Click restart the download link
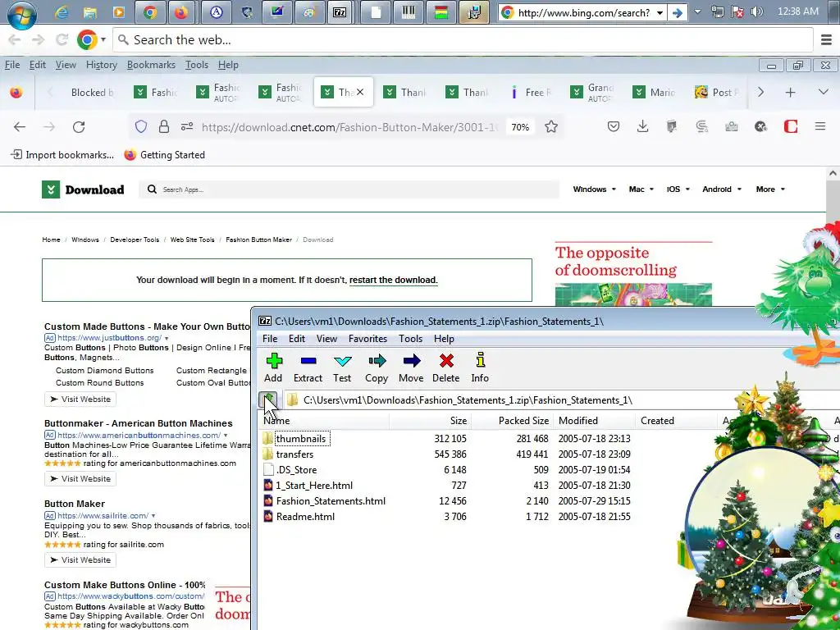840x630 pixels. point(393,281)
